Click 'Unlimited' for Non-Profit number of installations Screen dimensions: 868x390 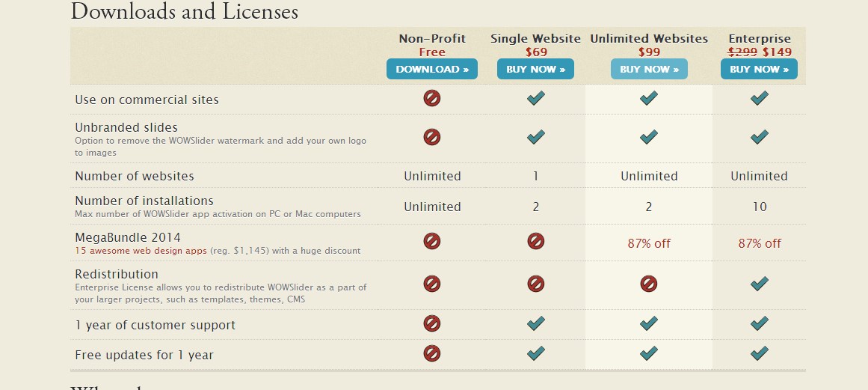click(432, 207)
